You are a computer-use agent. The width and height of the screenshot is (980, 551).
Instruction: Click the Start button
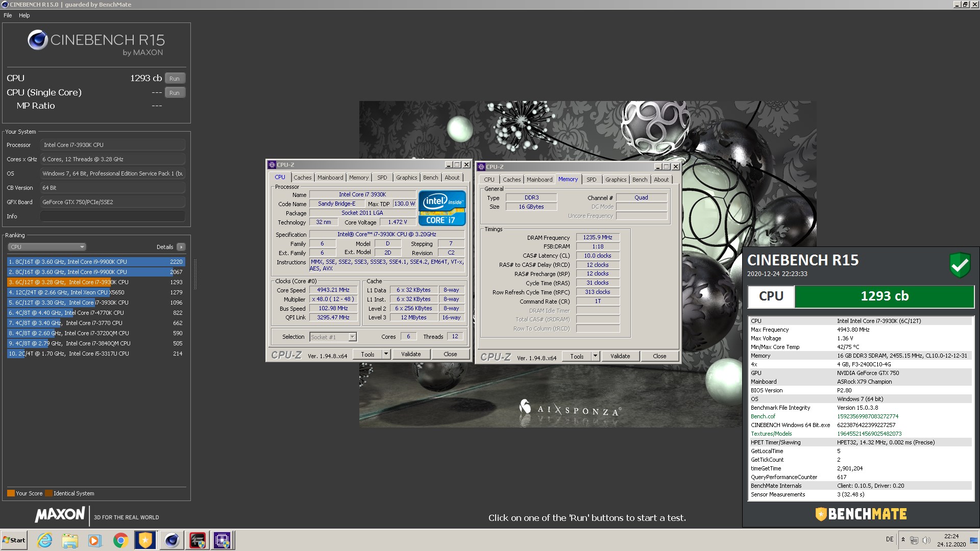(14, 540)
